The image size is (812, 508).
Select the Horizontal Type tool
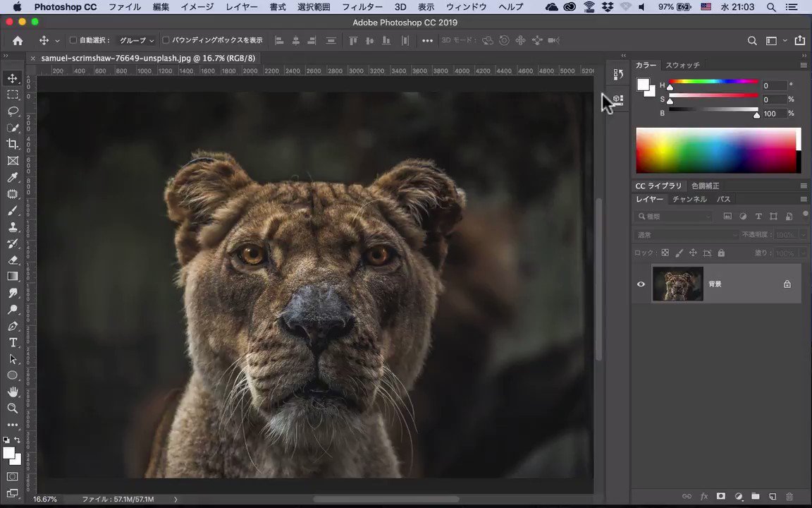13,343
